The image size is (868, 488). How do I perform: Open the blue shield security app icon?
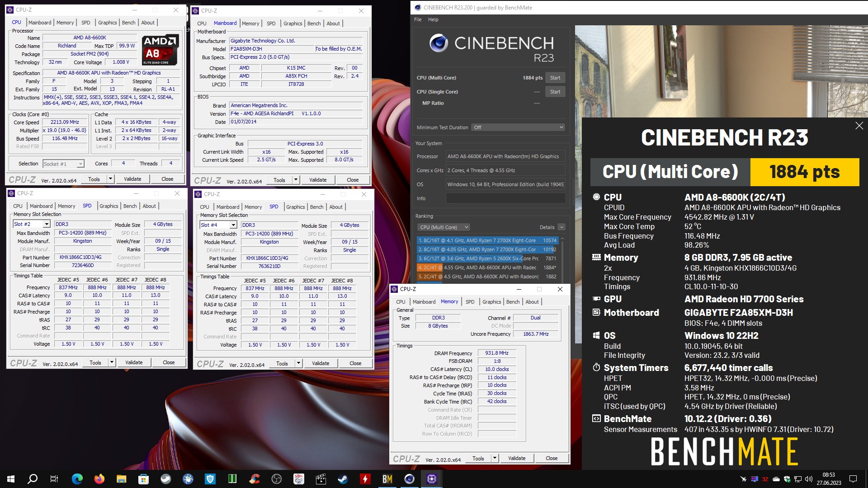click(210, 479)
